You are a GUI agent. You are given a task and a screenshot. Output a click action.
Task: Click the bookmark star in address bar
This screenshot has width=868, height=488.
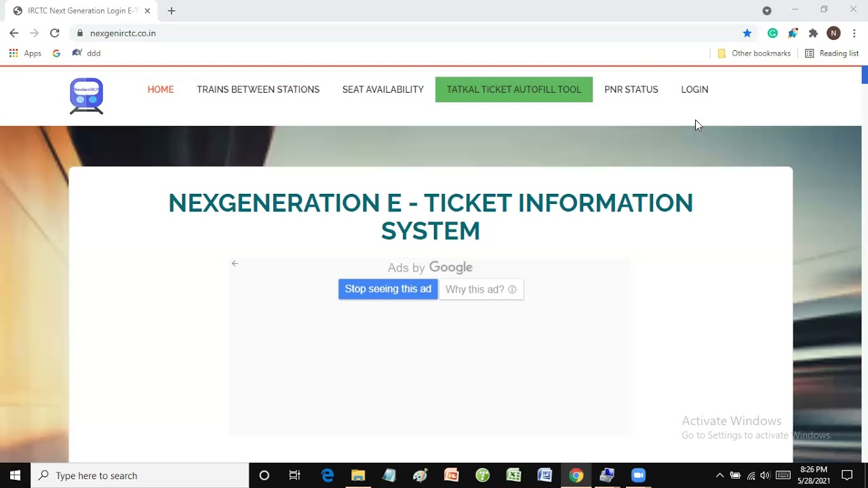coord(747,33)
